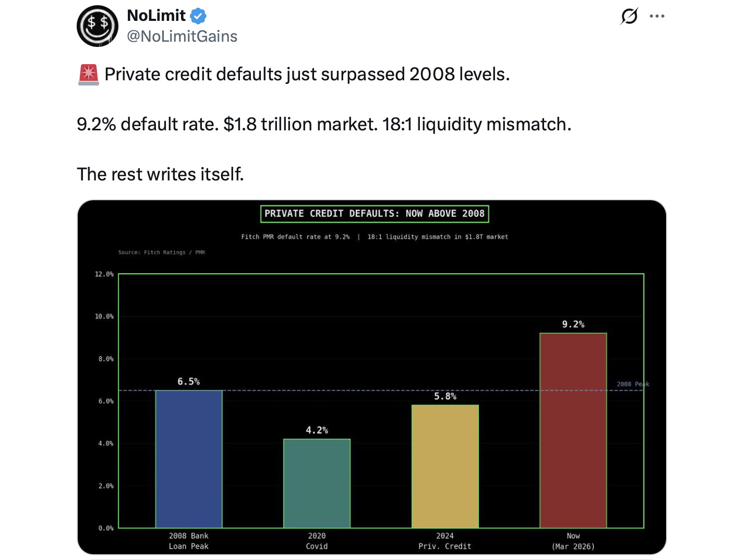Click the blue verification tick next to NoLimit

[197, 16]
